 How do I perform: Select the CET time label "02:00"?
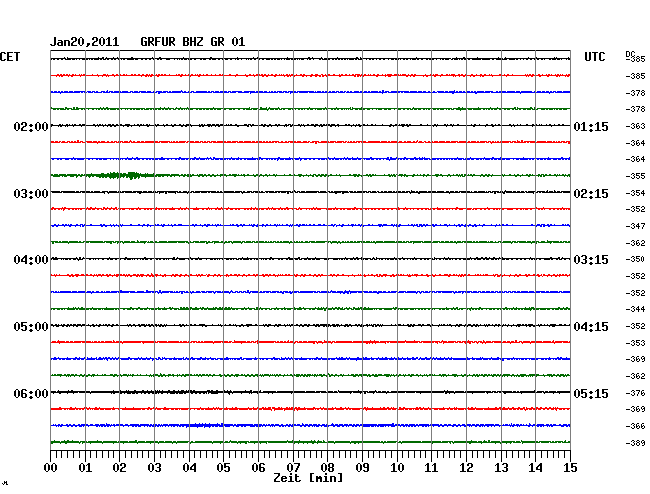tap(31, 126)
